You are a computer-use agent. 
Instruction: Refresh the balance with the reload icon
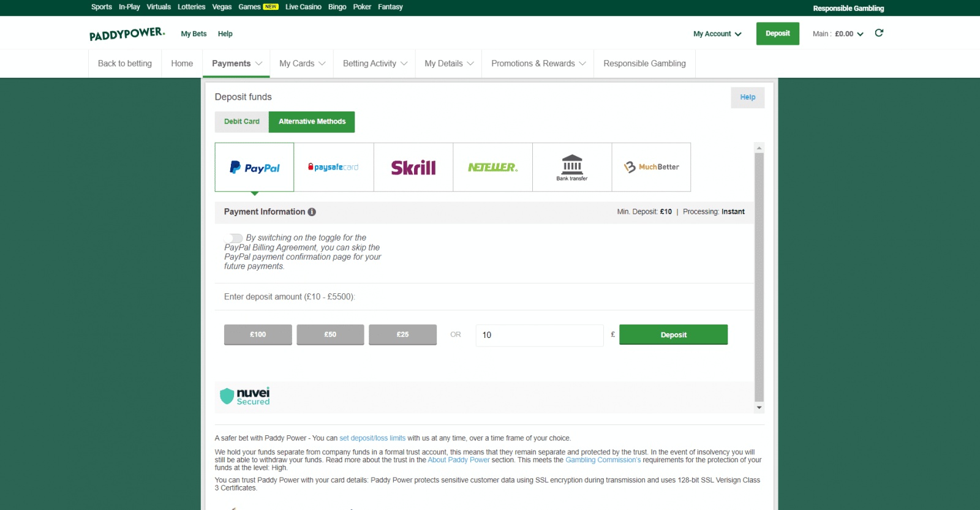(879, 33)
